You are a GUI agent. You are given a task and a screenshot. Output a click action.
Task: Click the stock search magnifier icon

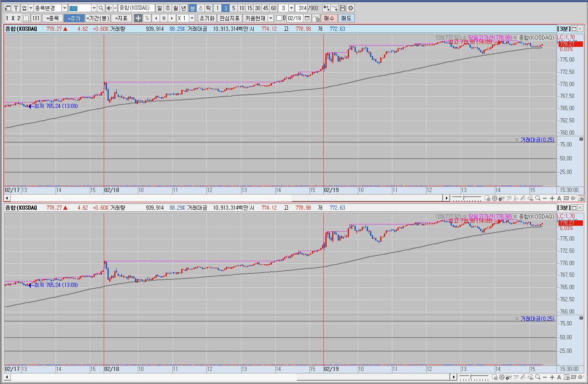click(x=101, y=8)
